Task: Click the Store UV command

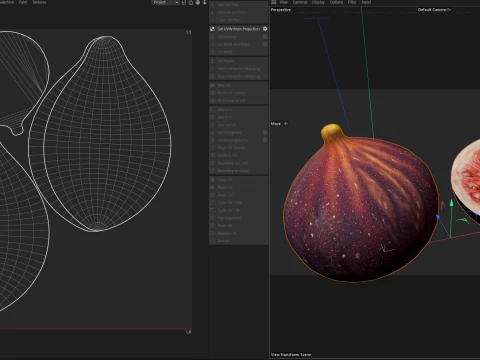Action: (x=239, y=226)
